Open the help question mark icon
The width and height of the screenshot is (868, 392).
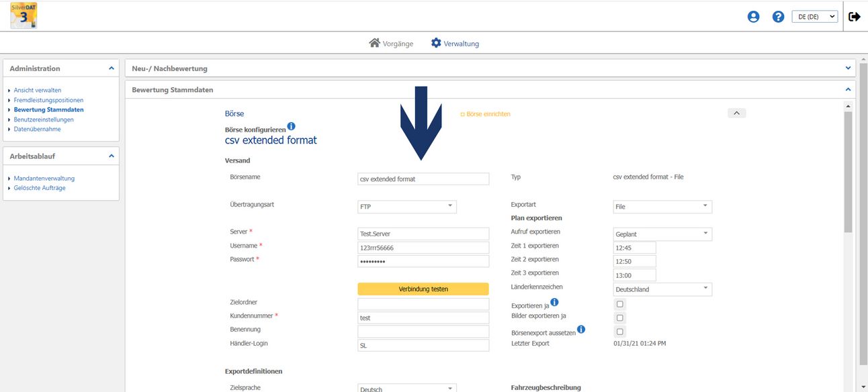pyautogui.click(x=778, y=17)
